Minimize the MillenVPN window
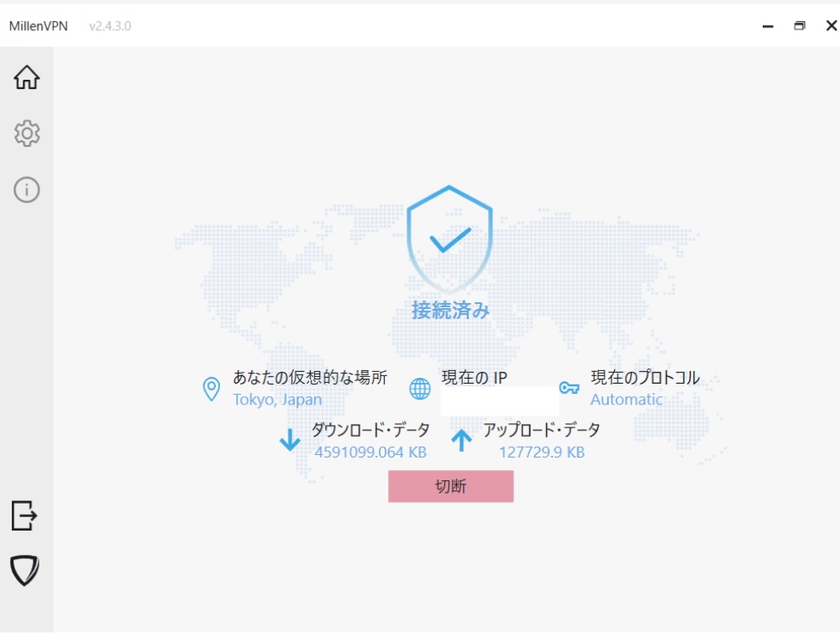Image resolution: width=840 pixels, height=633 pixels. [x=768, y=26]
